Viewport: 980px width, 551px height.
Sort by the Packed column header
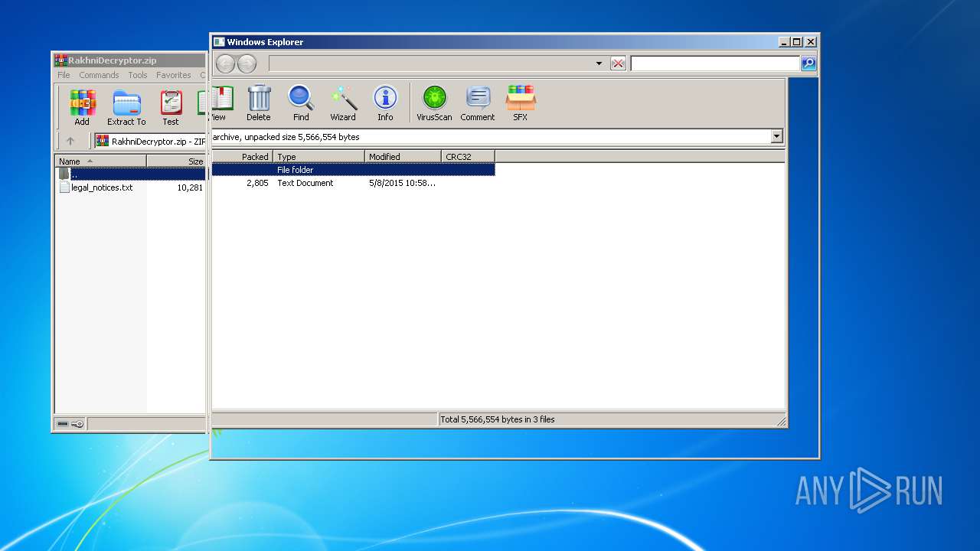242,157
